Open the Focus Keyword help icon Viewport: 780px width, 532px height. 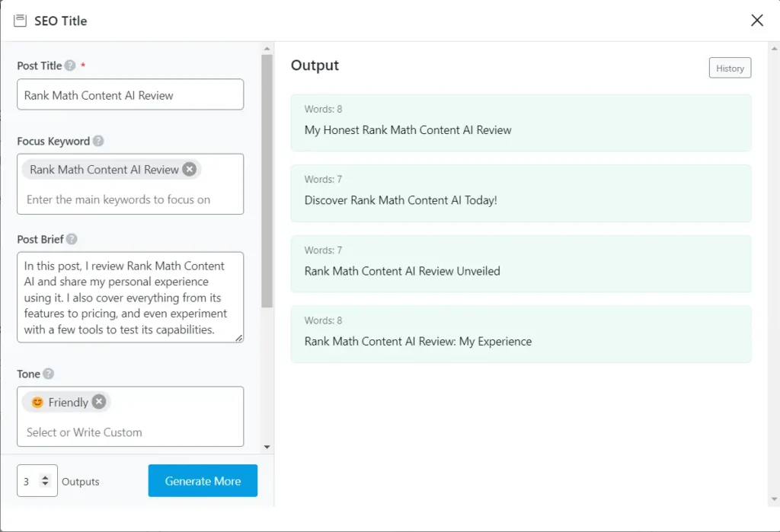coord(98,141)
